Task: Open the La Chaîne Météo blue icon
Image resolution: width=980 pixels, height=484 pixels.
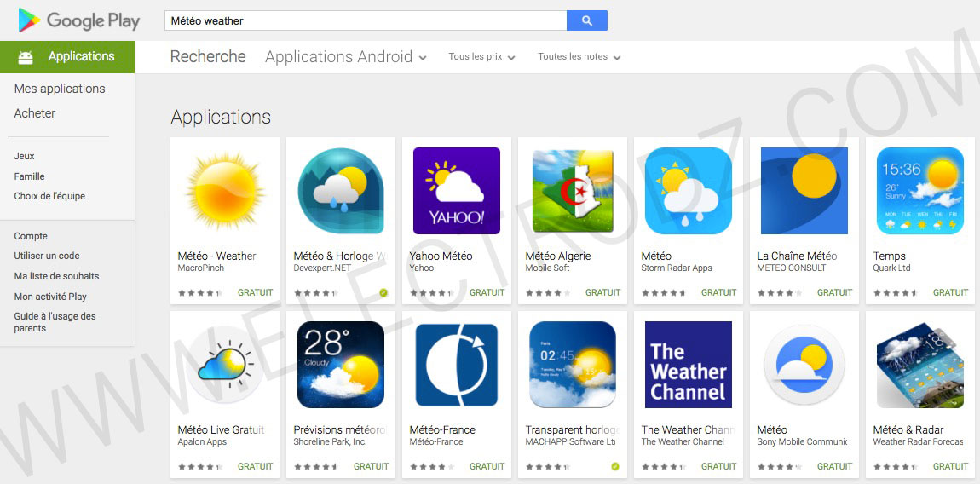Action: [x=804, y=191]
